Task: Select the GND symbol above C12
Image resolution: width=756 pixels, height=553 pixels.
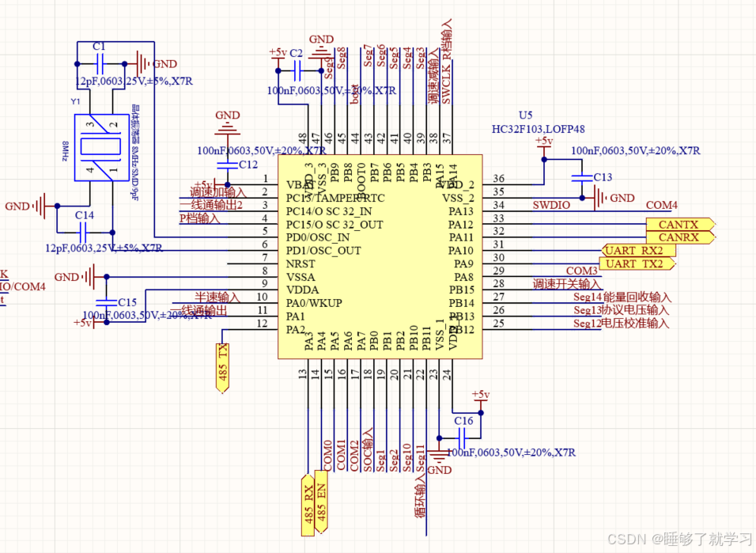Action: (227, 128)
